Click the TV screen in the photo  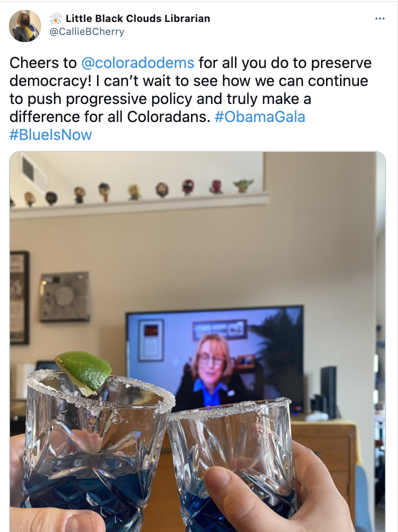tap(214, 358)
